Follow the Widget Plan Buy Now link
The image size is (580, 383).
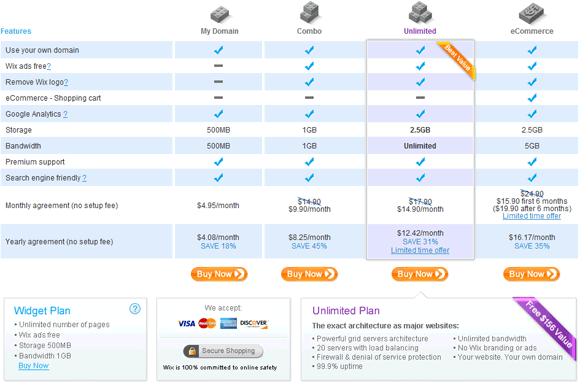pyautogui.click(x=34, y=366)
